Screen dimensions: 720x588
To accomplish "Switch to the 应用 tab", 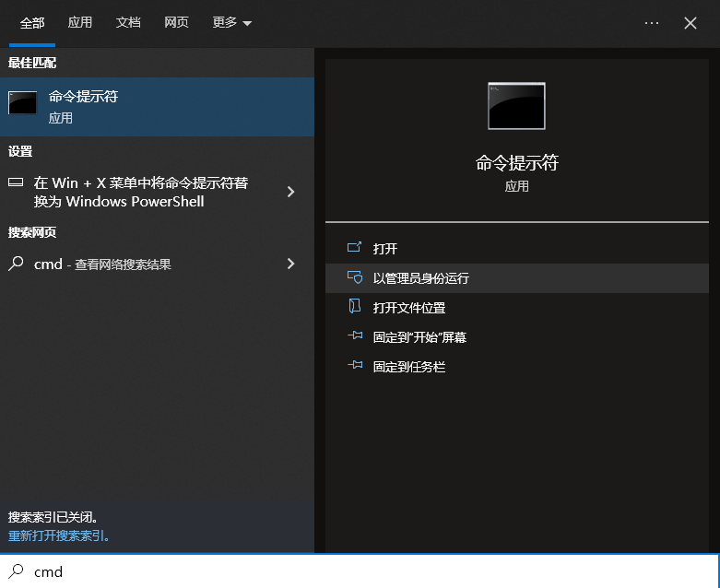I will click(80, 23).
